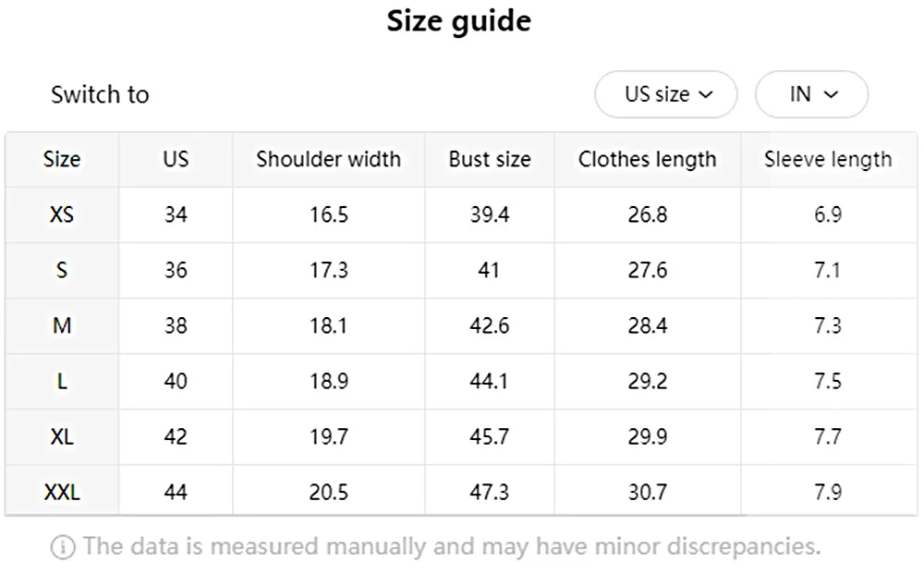
Task: Click the Shoulder width column header
Action: pos(328,159)
